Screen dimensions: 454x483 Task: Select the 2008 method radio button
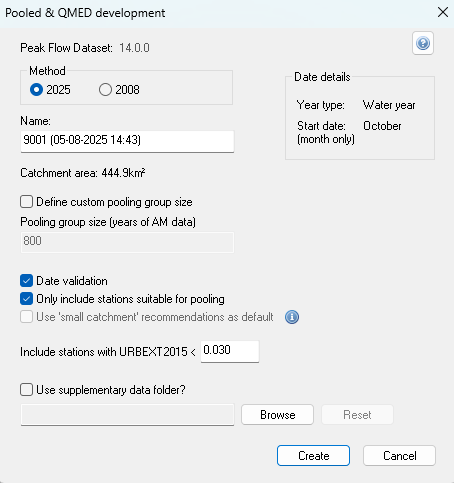tap(105, 90)
